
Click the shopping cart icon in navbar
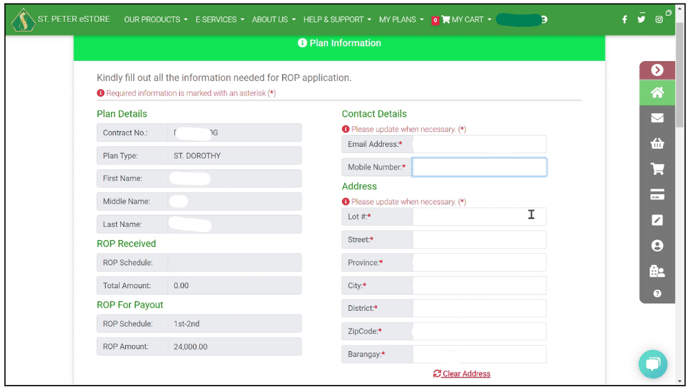446,19
